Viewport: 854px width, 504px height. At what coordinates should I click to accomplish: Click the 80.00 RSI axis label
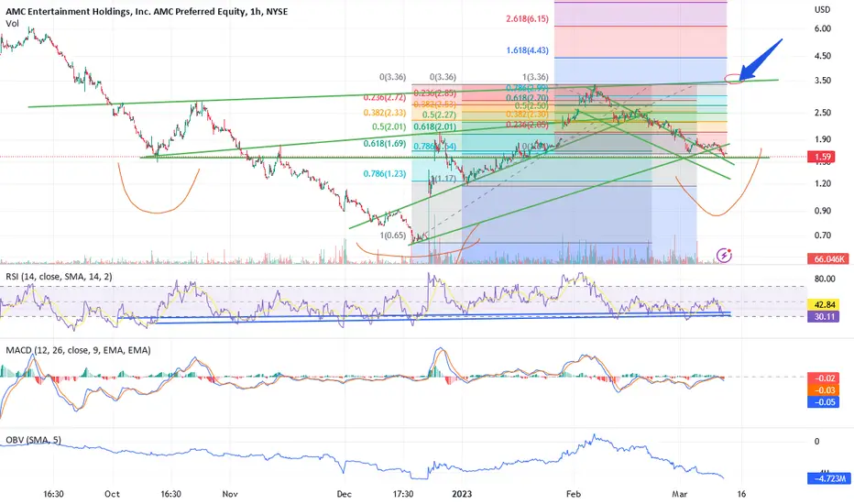coord(825,279)
